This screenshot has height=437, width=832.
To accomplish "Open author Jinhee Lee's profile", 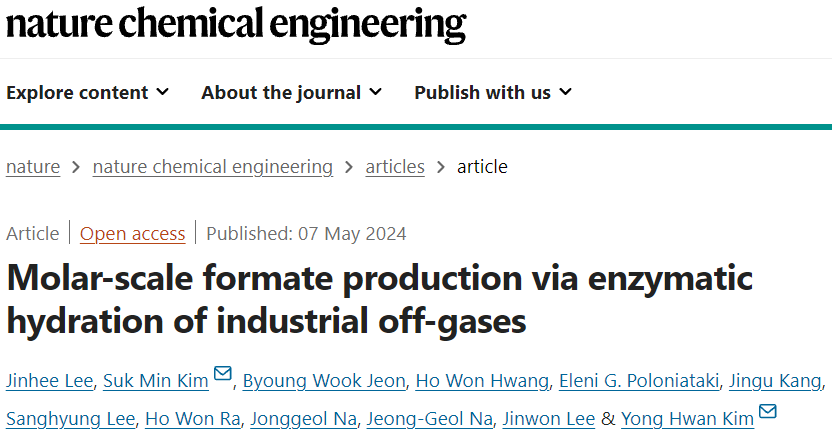I will pos(49,381).
